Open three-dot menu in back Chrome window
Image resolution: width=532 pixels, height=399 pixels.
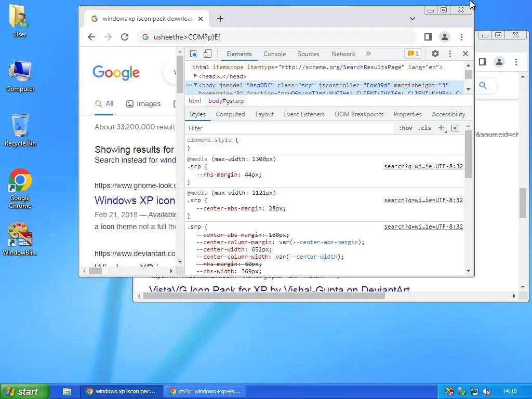tap(516, 62)
